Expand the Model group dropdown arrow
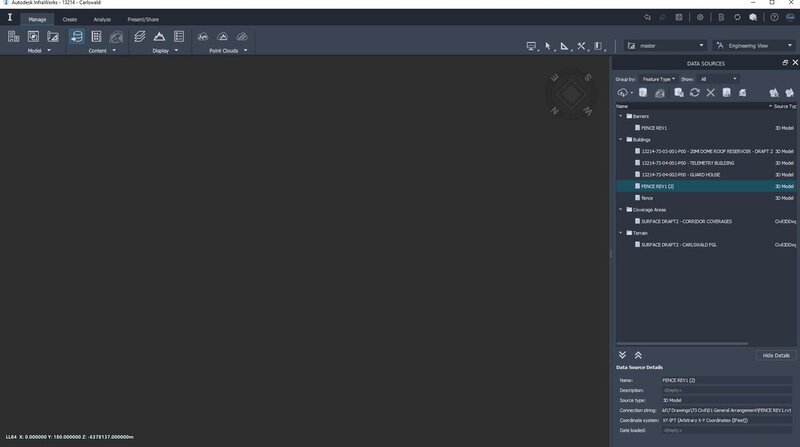The height and width of the screenshot is (447, 800). (49, 51)
